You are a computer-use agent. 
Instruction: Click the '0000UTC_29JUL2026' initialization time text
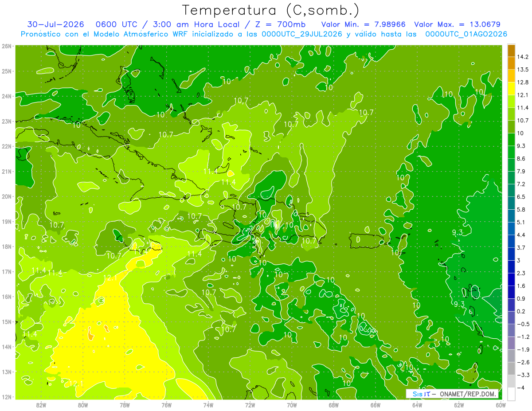301,34
